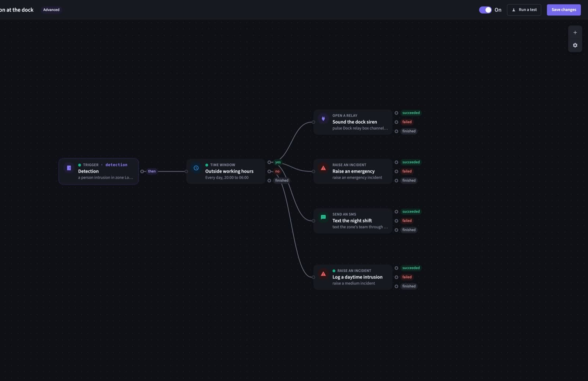
Task: Click the clock icon on Time Window node
Action: tap(196, 168)
